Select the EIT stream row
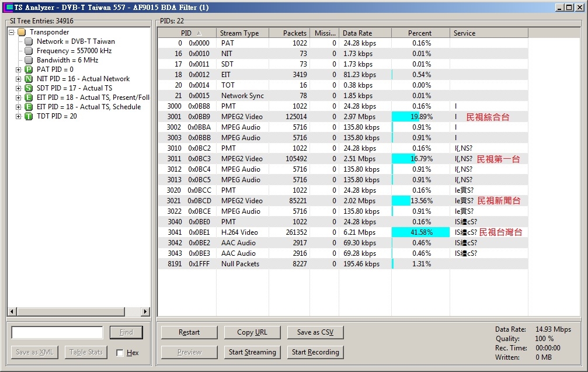The image size is (588, 372). (x=343, y=75)
